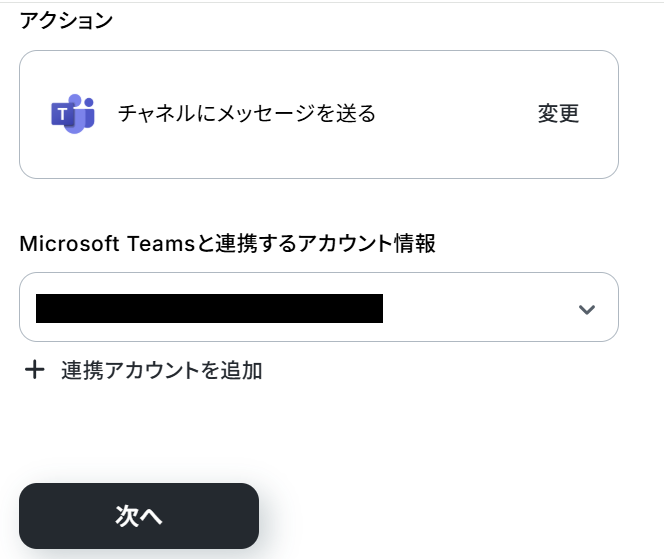Click the plus icon for adding account
Viewport: 664px width, 559px height.
[x=35, y=370]
